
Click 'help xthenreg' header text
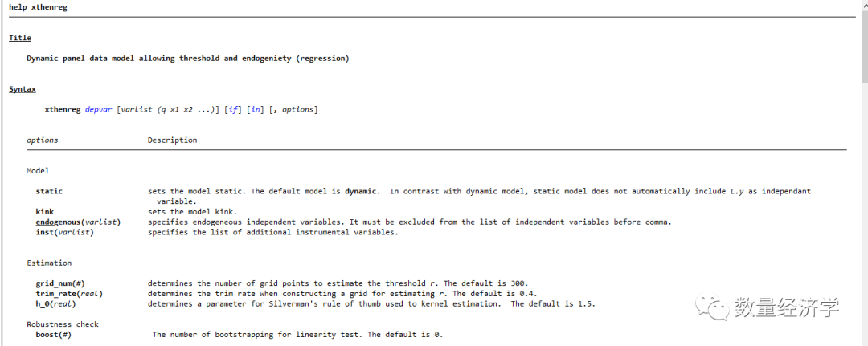(39, 7)
